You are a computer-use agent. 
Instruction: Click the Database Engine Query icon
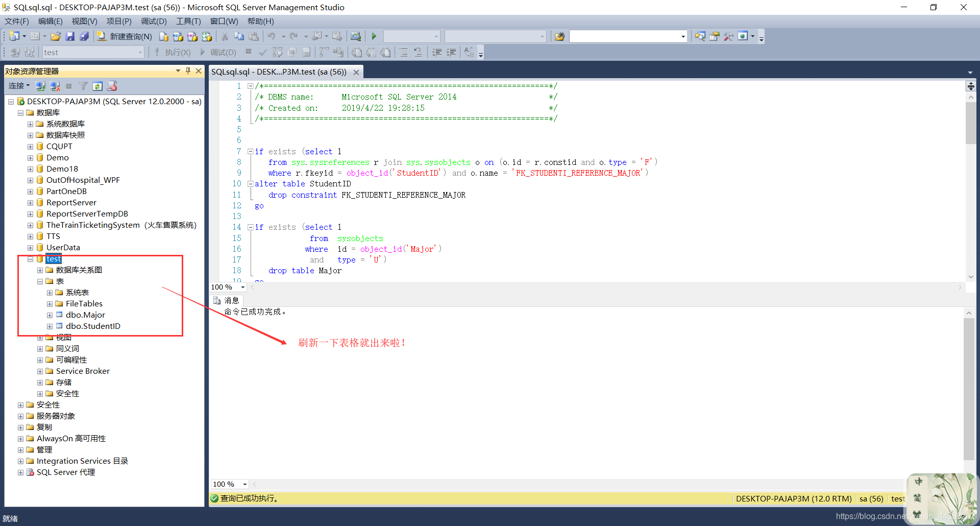click(164, 36)
